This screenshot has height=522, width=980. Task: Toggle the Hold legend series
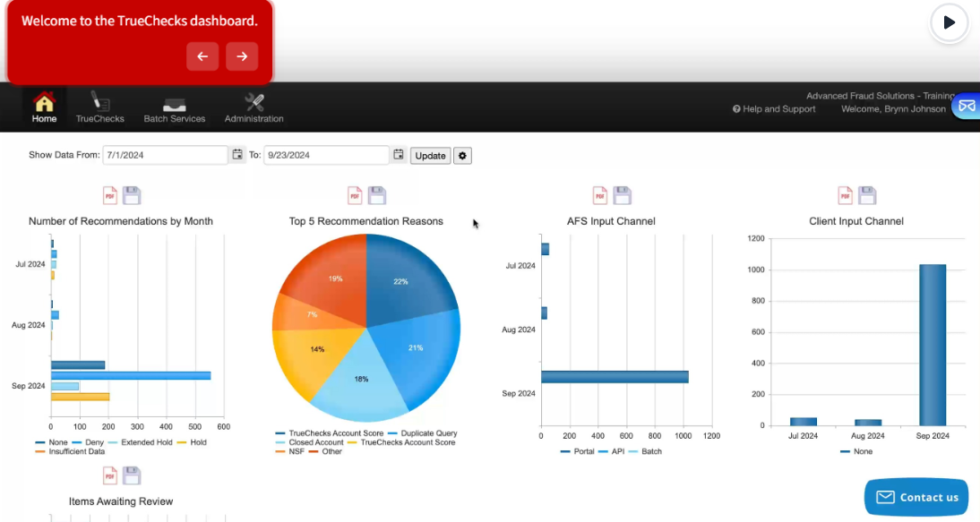pos(191,442)
